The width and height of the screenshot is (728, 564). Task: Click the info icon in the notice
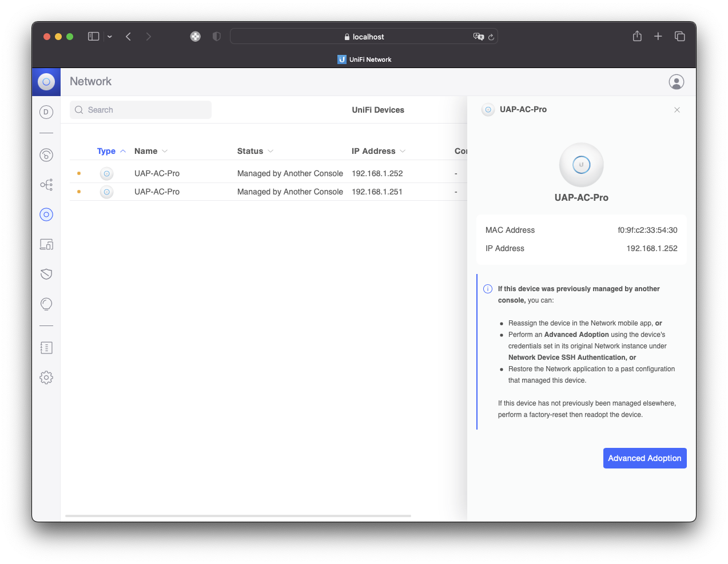[488, 289]
